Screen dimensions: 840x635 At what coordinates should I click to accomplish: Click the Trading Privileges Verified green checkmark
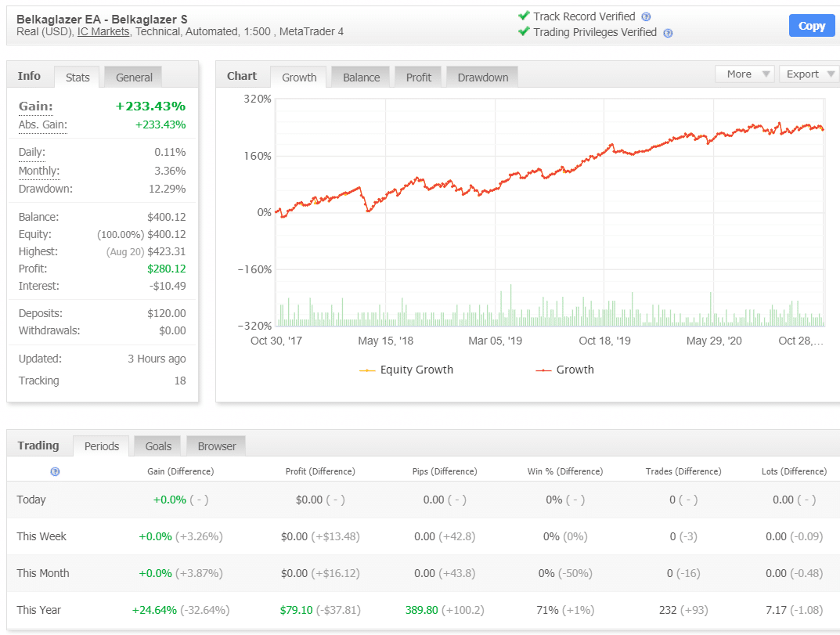pos(524,32)
